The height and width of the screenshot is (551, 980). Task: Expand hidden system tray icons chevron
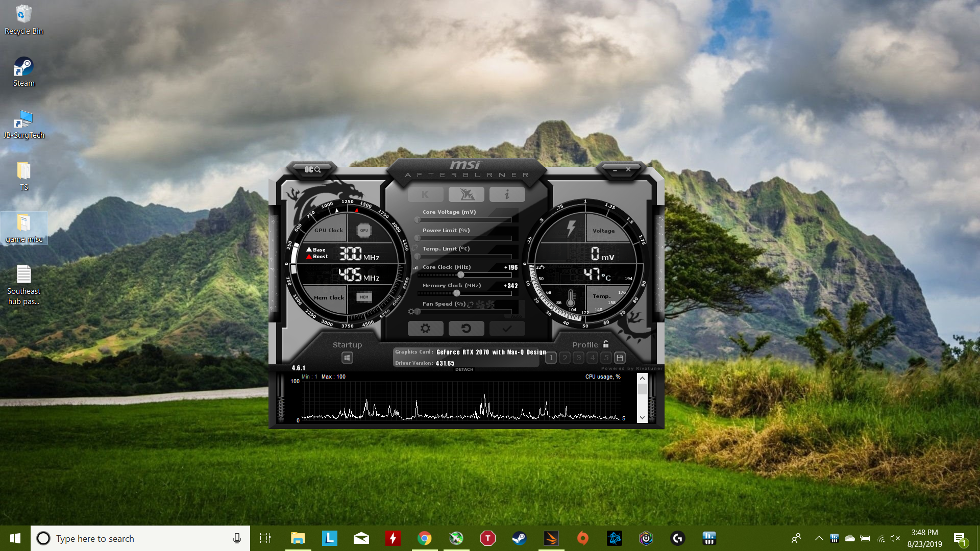click(819, 538)
